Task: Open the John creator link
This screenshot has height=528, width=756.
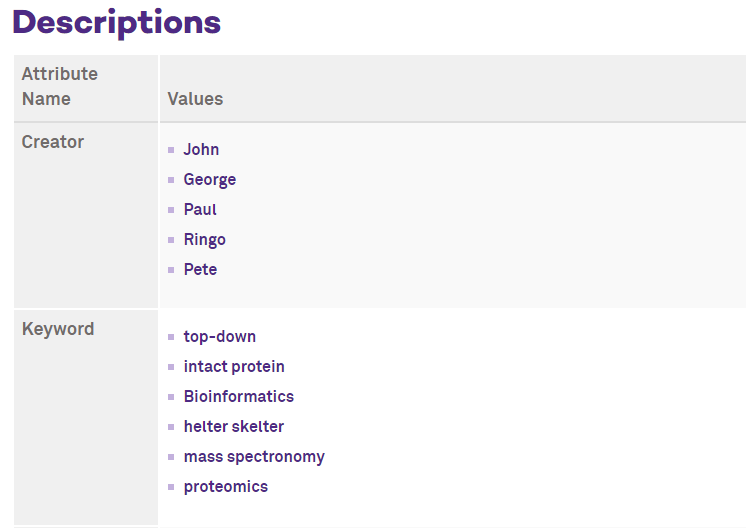Action: 201,149
